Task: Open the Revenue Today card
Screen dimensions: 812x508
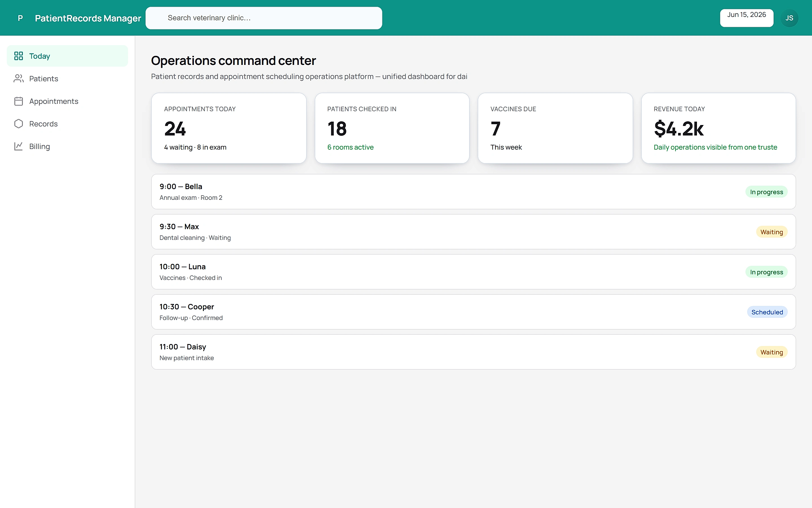Action: click(x=718, y=128)
